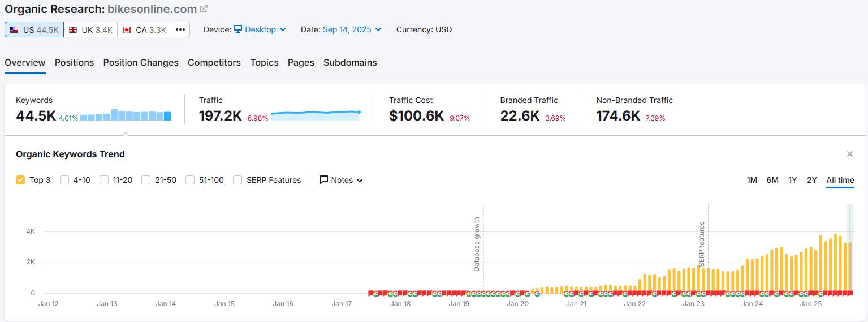The width and height of the screenshot is (868, 322).
Task: Click the Traffic trend sparkline
Action: pos(315,115)
